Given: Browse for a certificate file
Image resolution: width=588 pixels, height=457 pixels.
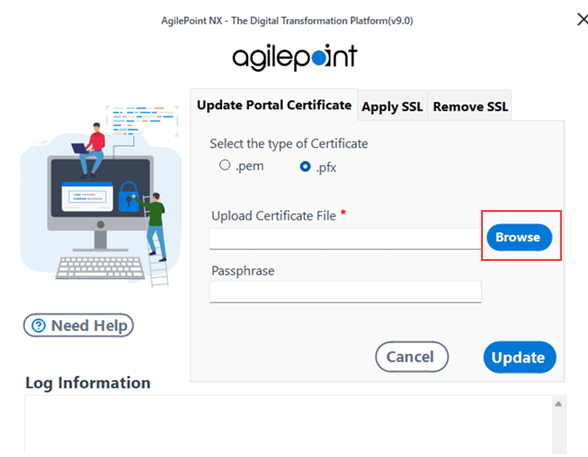Looking at the screenshot, I should tap(519, 237).
